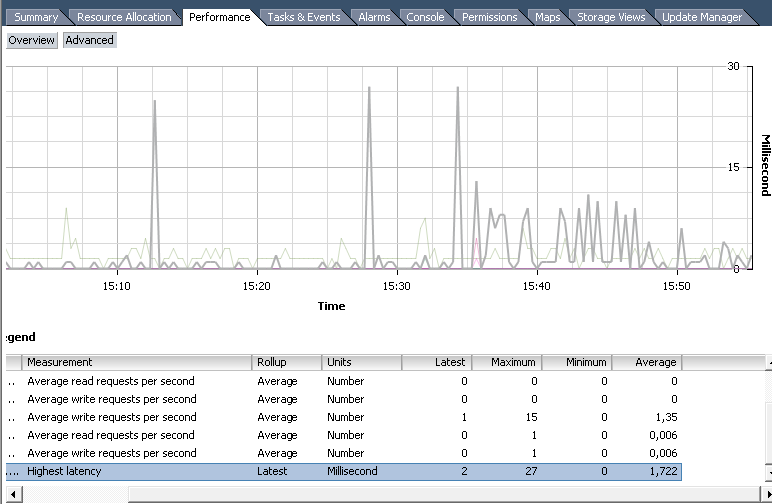The width and height of the screenshot is (772, 504).
Task: Sort by the Maximum column header
Action: tap(506, 362)
